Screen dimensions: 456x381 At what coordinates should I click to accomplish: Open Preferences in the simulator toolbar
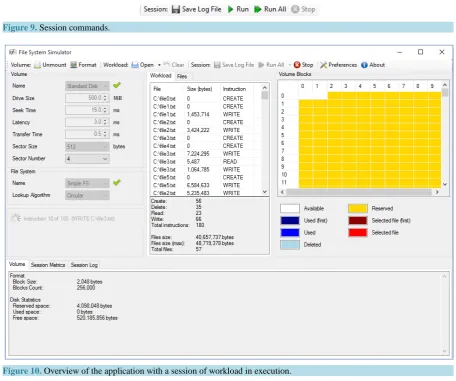click(x=338, y=65)
